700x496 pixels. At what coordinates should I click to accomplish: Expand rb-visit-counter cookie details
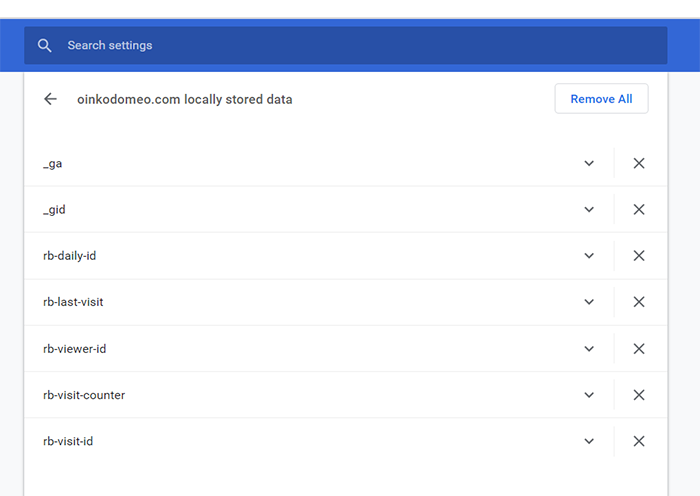click(589, 395)
